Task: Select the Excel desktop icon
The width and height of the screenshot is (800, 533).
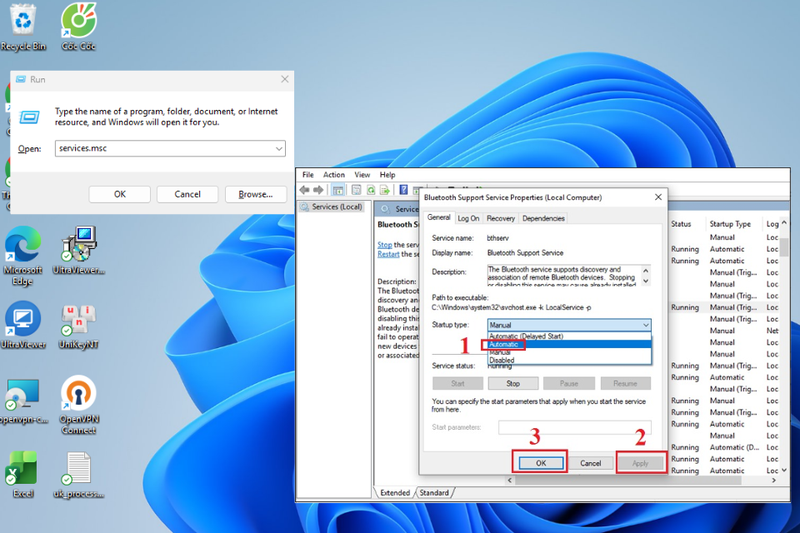Action: click(x=23, y=474)
